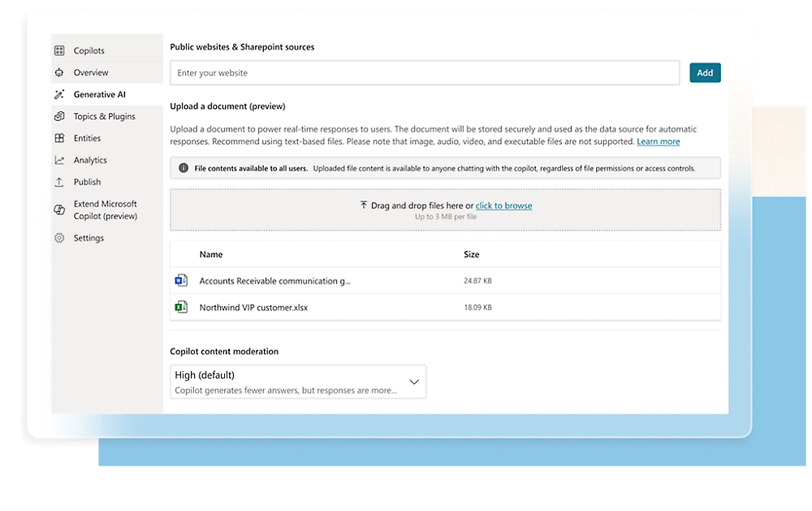812x511 pixels.
Task: Click the Add button
Action: pos(705,72)
